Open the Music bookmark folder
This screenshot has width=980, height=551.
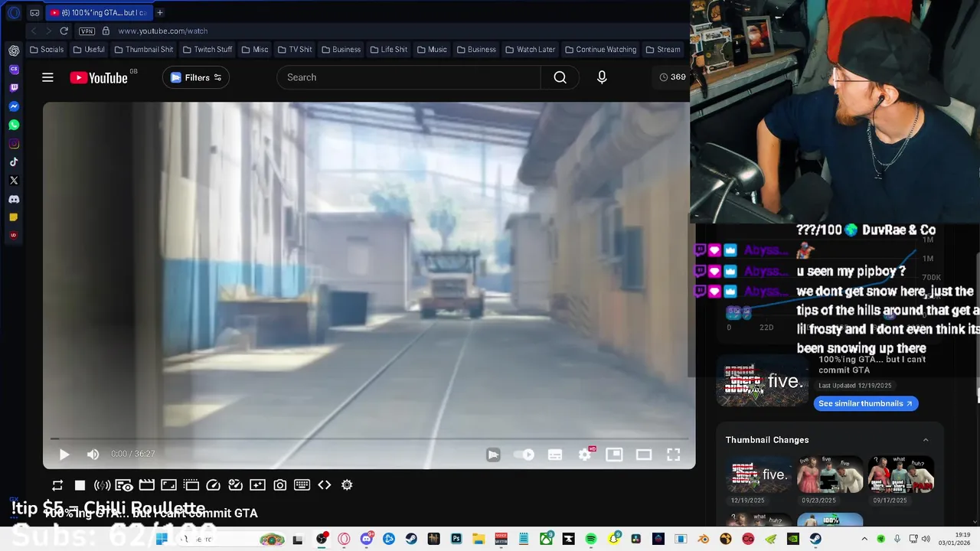(x=432, y=50)
